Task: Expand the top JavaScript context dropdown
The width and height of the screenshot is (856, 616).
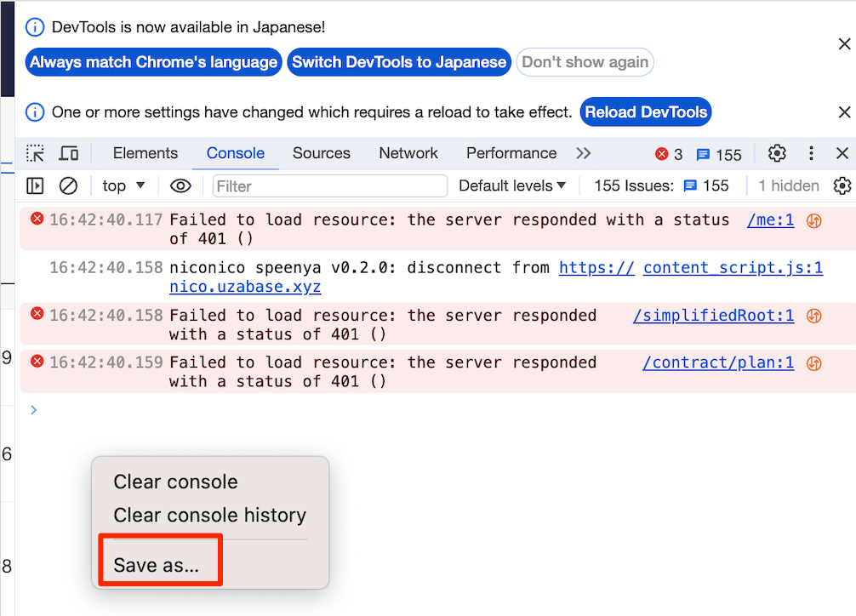Action: 123,185
